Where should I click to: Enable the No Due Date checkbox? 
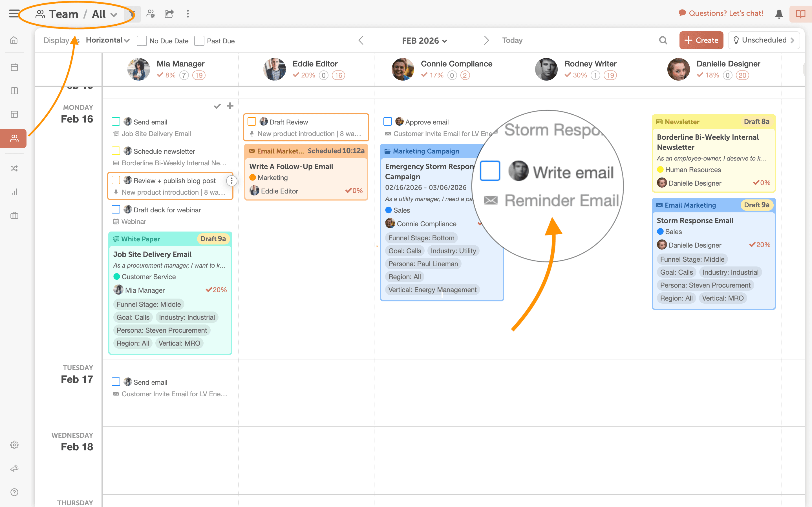142,41
